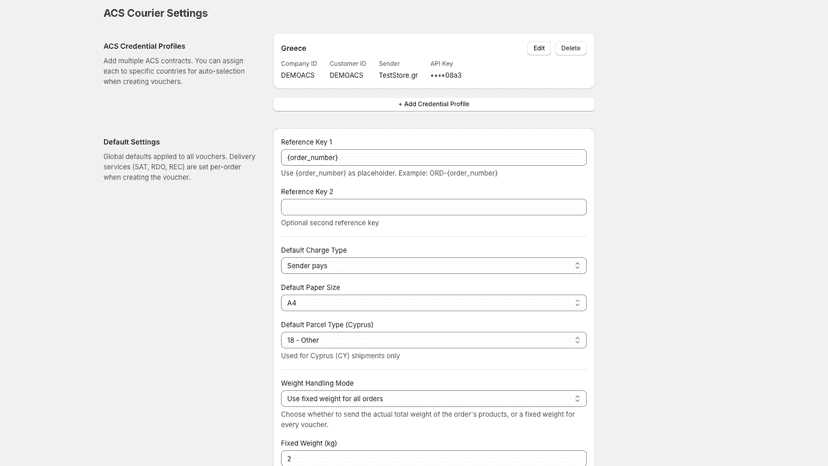Select the DEMOACS Customer ID value
828x466 pixels.
[x=346, y=76]
